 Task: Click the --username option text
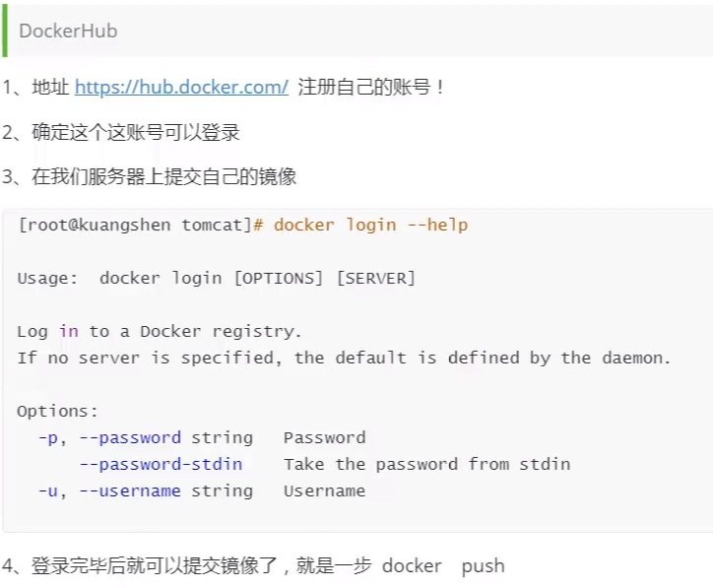[x=130, y=490]
